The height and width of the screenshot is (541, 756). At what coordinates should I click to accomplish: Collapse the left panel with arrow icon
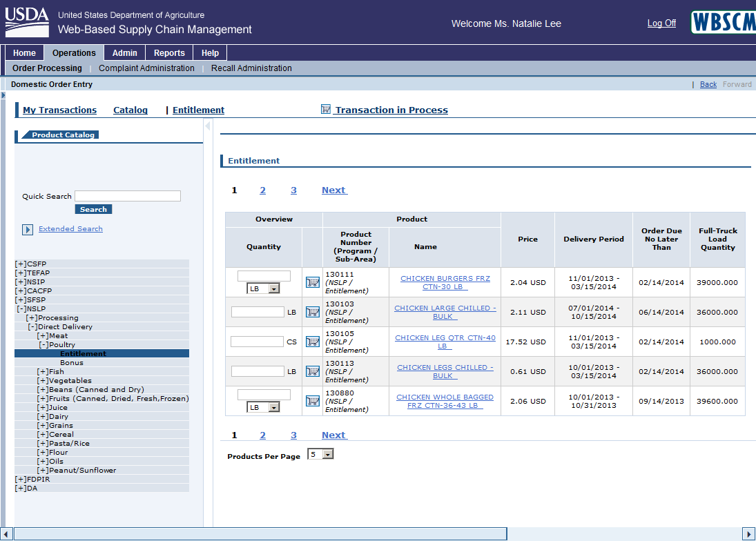tap(208, 126)
